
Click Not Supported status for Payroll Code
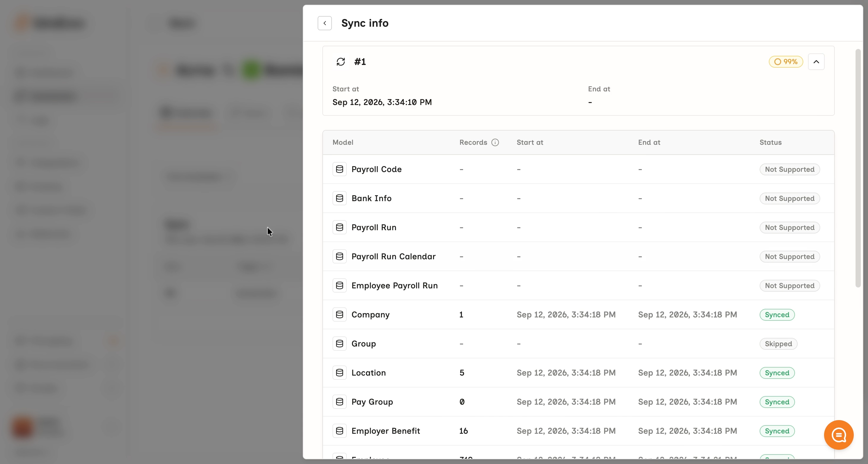tap(790, 169)
